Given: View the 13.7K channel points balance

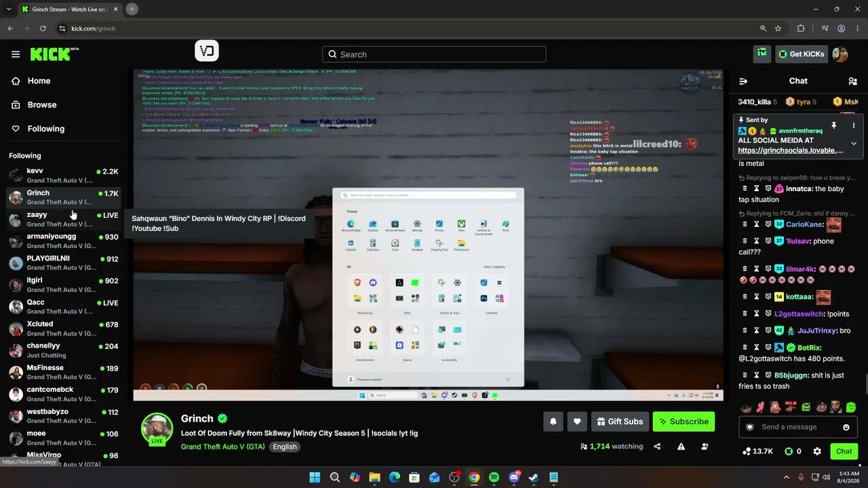Looking at the screenshot, I should tap(757, 451).
